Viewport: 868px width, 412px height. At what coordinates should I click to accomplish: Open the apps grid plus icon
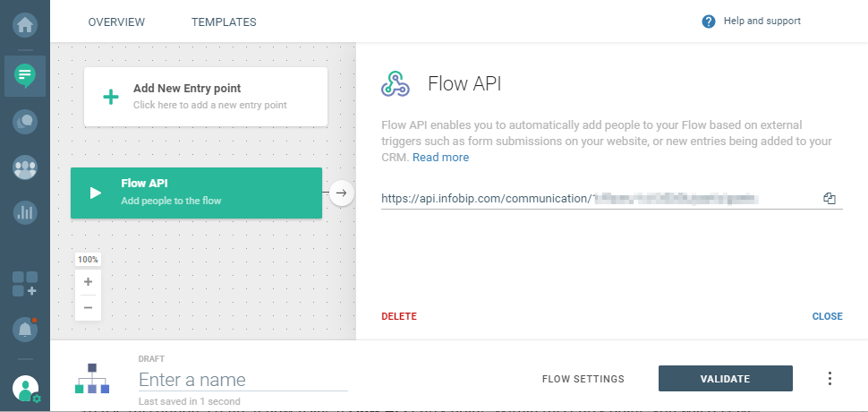(x=25, y=284)
